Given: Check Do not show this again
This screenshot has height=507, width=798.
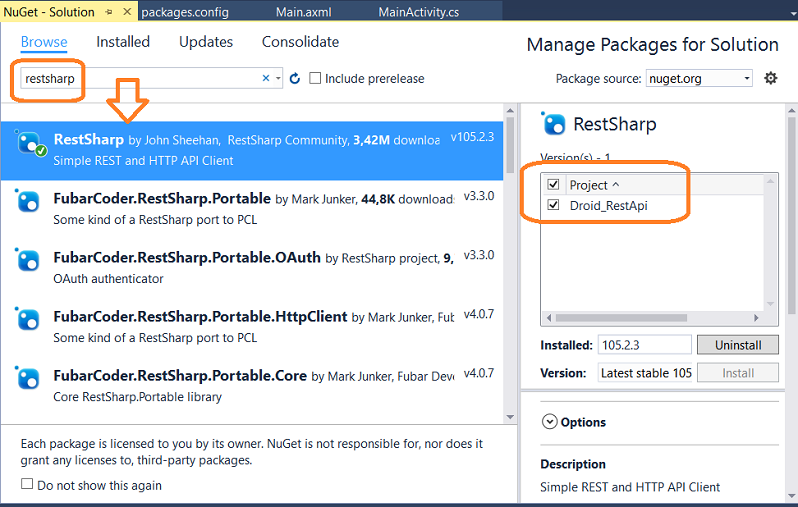Looking at the screenshot, I should 27,484.
